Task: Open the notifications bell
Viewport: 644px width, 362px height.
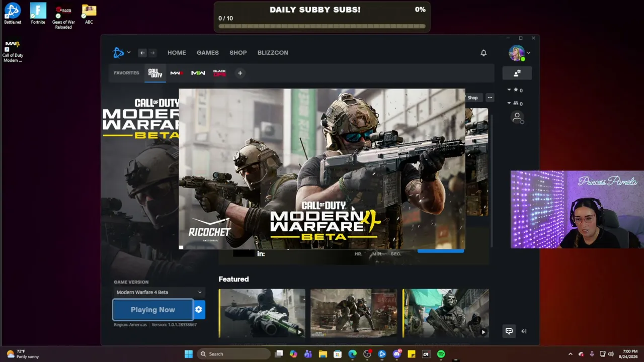Action: [484, 53]
